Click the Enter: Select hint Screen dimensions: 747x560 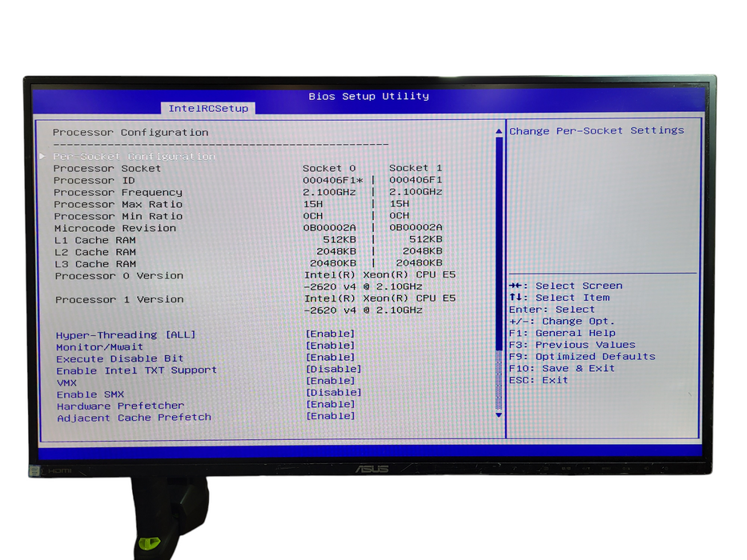coord(552,310)
